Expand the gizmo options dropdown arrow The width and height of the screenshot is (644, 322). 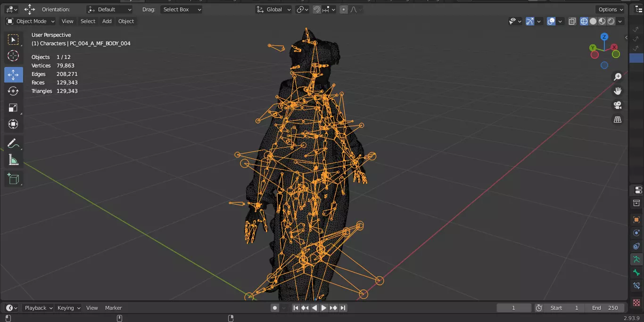[539, 21]
